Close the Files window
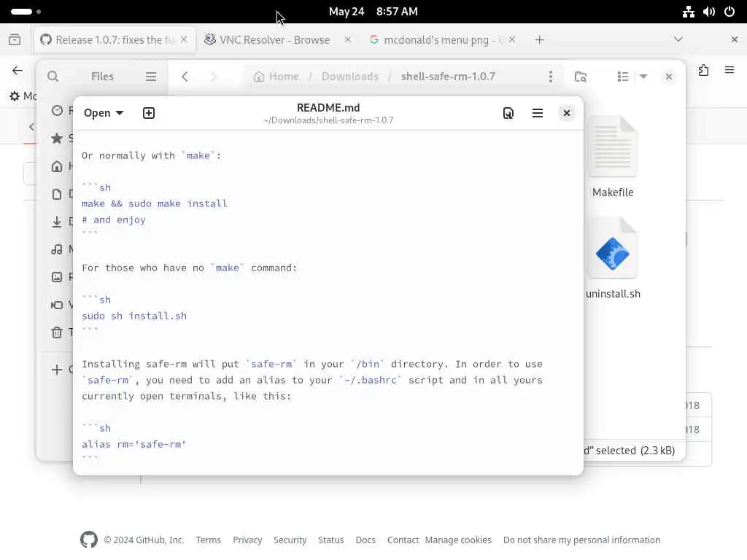This screenshot has height=560, width=747. 669,76
